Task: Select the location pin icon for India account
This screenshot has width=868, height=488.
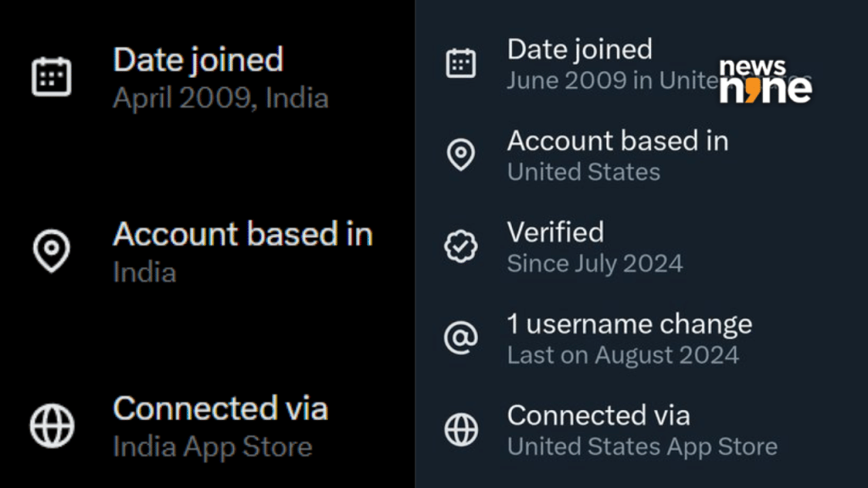Action: pyautogui.click(x=52, y=251)
